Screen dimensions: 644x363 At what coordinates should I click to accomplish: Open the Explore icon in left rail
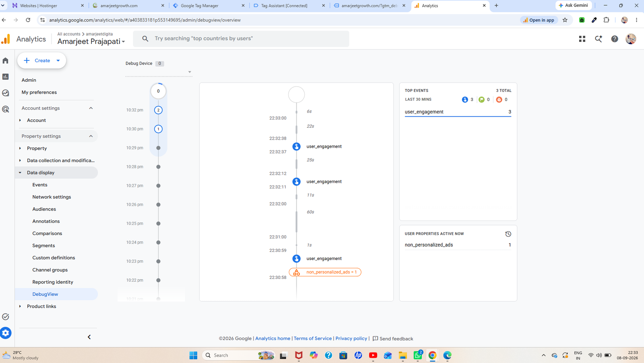pos(6,93)
